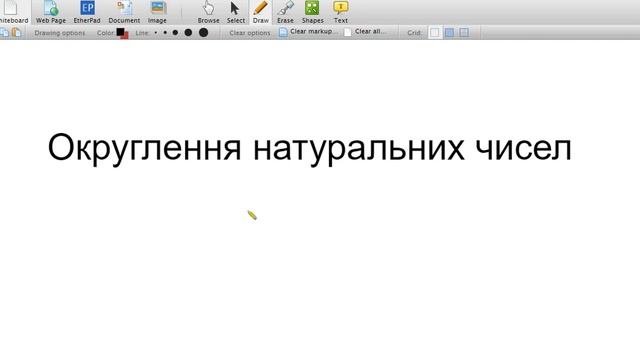The height and width of the screenshot is (360, 640).
Task: Choose the thinnest line width dot
Action: point(156,33)
